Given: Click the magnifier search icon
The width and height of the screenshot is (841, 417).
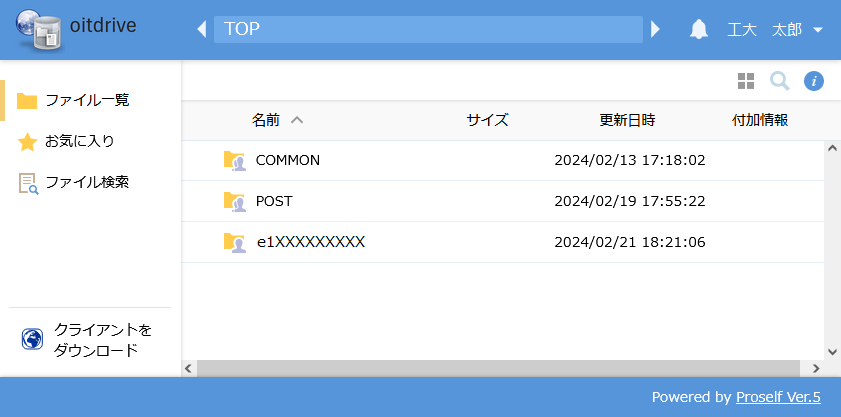Looking at the screenshot, I should pyautogui.click(x=780, y=81).
